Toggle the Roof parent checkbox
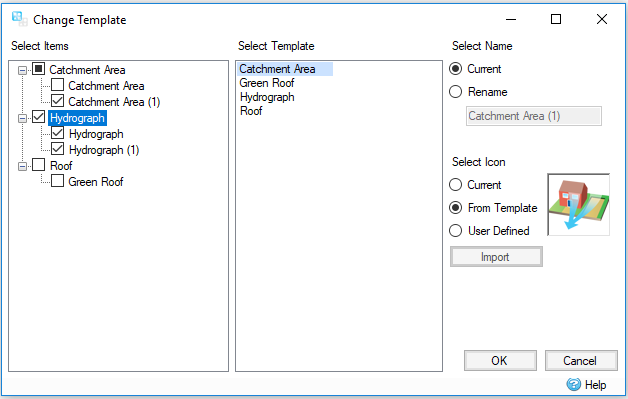The width and height of the screenshot is (628, 399). [x=38, y=165]
